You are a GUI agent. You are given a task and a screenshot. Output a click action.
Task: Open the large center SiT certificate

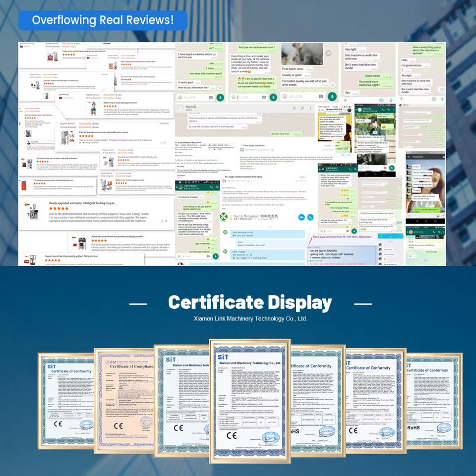click(250, 401)
